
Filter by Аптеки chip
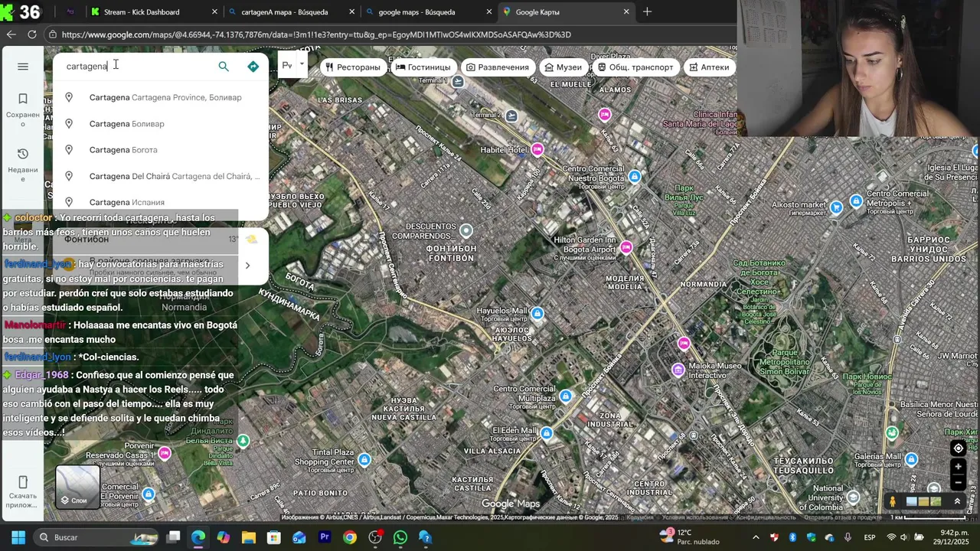[709, 67]
